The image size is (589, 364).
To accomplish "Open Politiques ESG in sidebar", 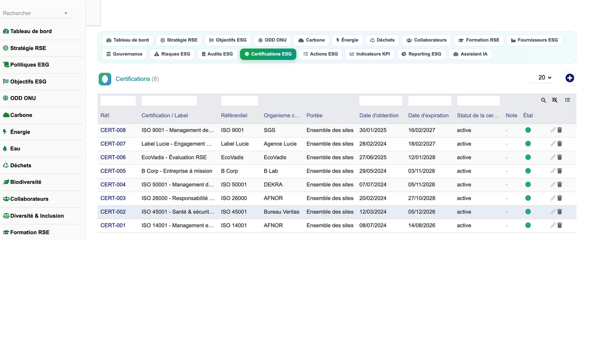I will [x=29, y=65].
